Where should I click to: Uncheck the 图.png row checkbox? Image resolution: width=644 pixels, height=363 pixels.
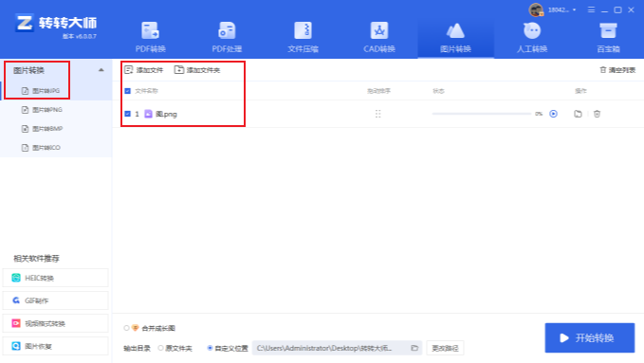coord(128,114)
